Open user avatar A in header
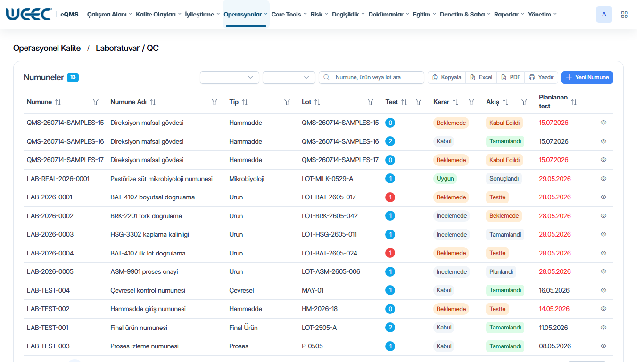Screen dimensions: 644x362 [604, 15]
